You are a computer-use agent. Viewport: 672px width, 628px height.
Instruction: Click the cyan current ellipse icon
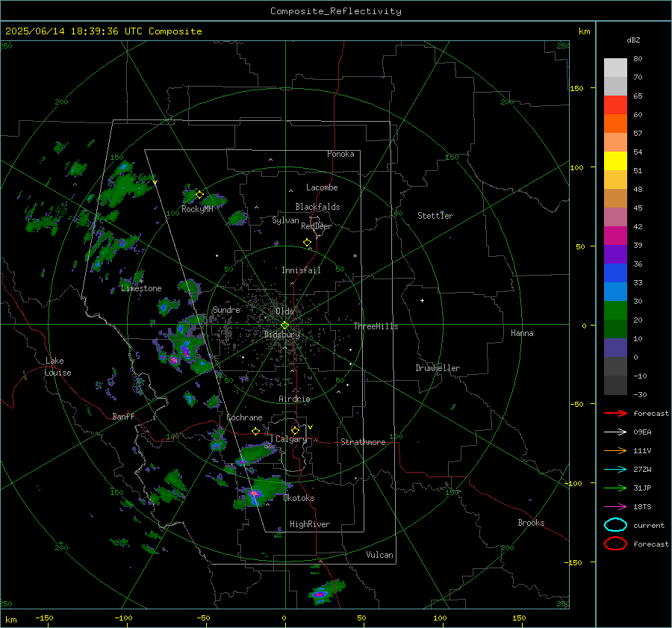click(x=615, y=525)
